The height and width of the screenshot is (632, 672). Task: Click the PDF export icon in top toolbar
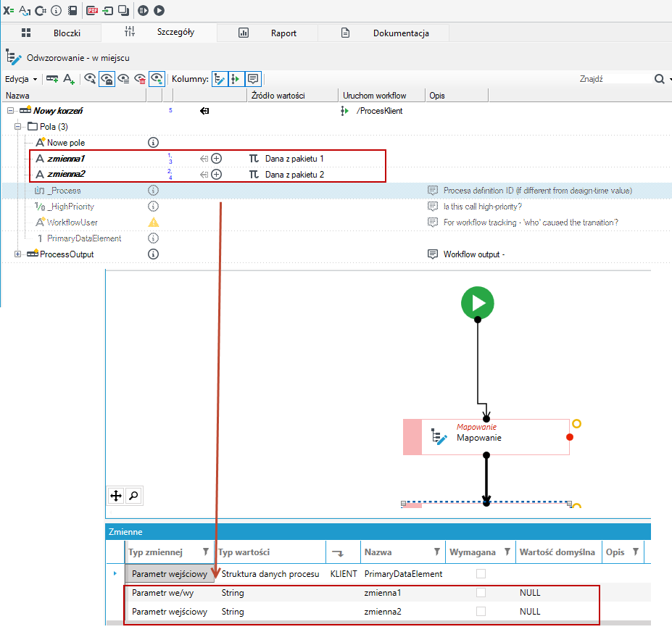click(x=92, y=10)
